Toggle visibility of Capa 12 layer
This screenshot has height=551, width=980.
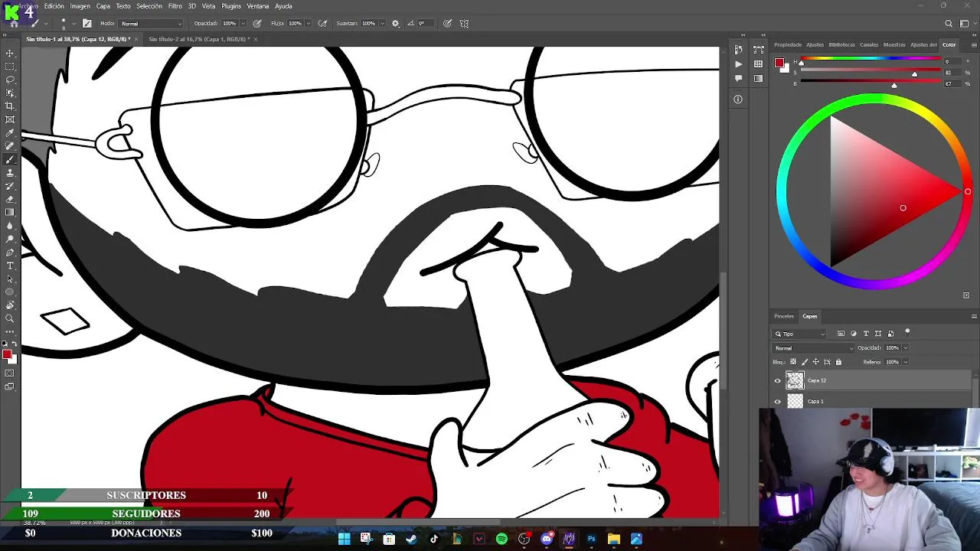tap(778, 380)
